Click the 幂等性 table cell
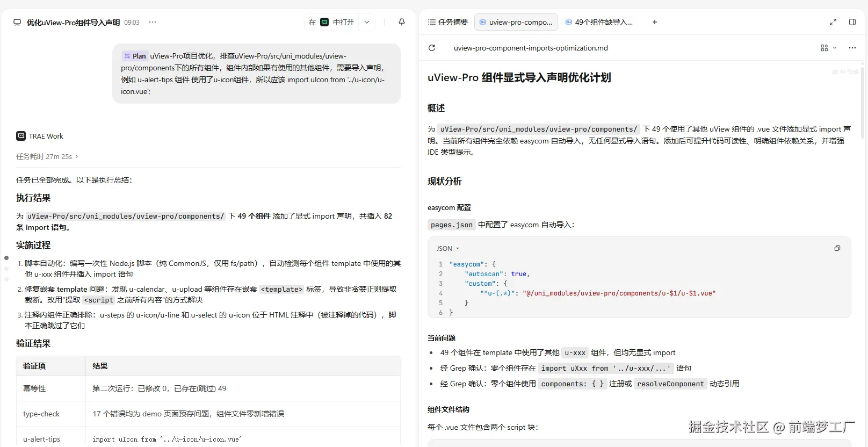 click(x=50, y=388)
